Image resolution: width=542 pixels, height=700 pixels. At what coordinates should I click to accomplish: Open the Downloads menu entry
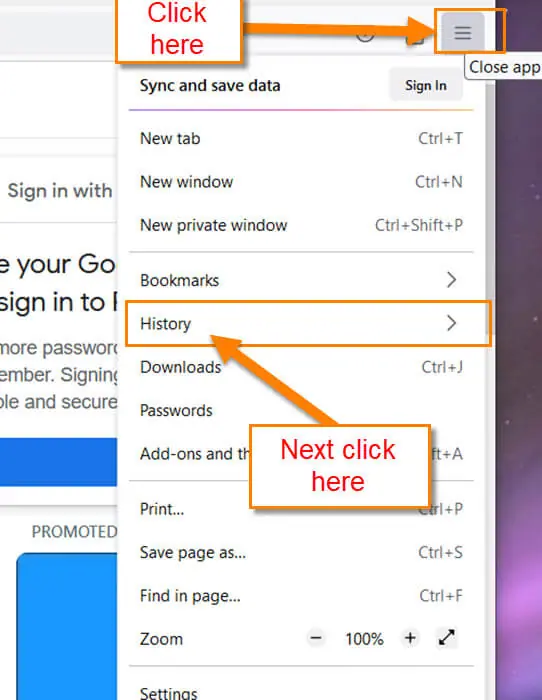301,367
